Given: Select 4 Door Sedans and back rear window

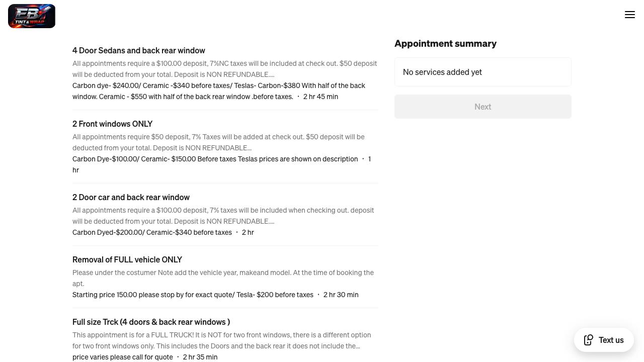Looking at the screenshot, I should [139, 50].
